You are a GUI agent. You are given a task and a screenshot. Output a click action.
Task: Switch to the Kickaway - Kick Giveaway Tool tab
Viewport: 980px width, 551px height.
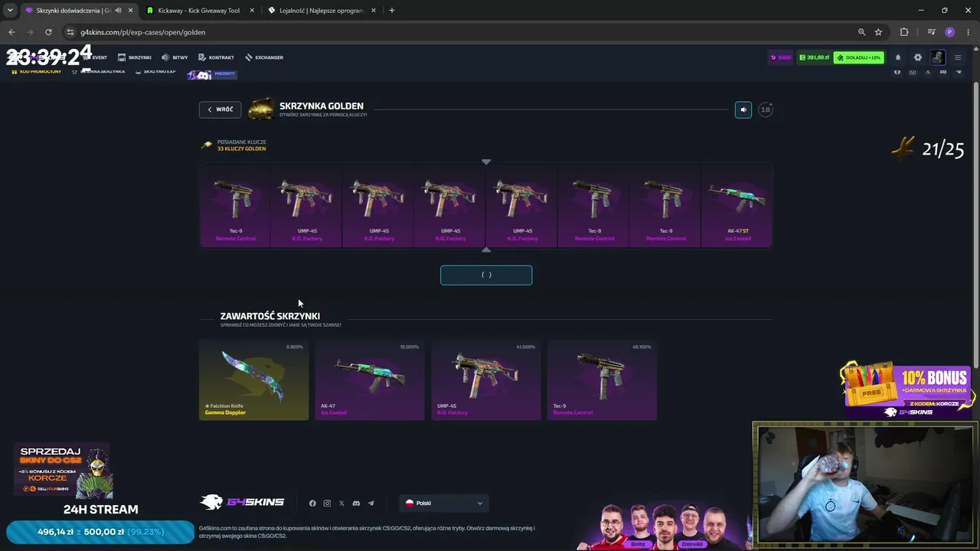[198, 11]
